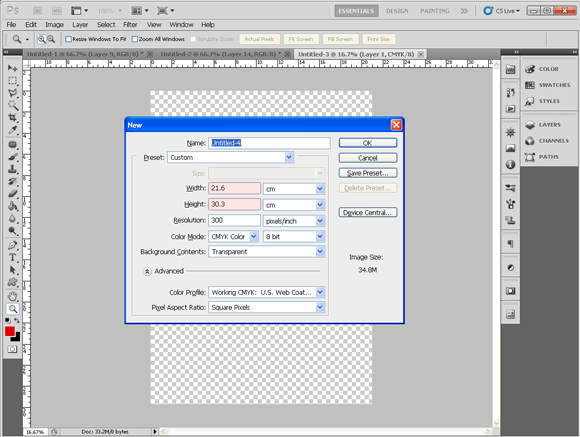This screenshot has width=580, height=437.
Task: Swap foreground and background colors
Action: point(17,320)
